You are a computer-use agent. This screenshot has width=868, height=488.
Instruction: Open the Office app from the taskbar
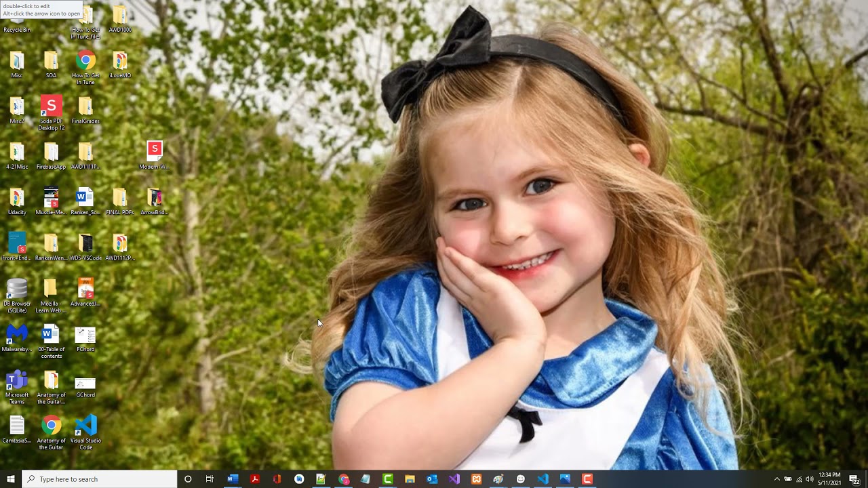click(277, 479)
